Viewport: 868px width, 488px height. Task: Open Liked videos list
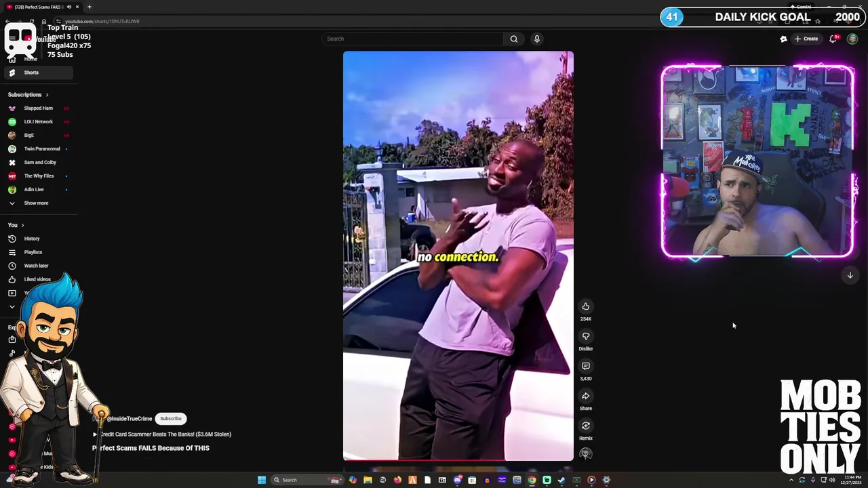tap(38, 279)
